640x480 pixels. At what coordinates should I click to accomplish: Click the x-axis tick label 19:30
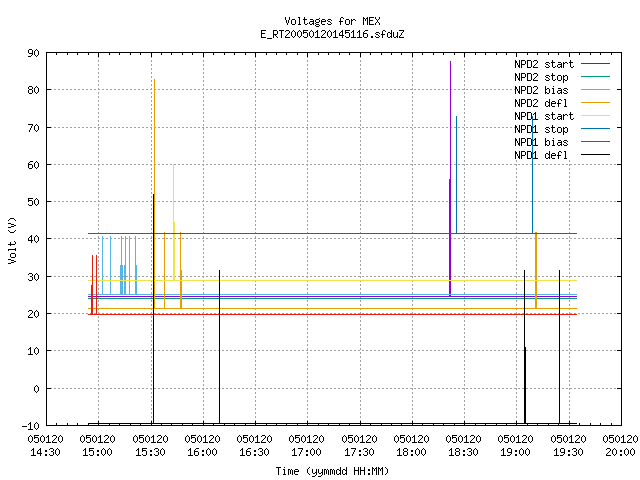pos(568,452)
